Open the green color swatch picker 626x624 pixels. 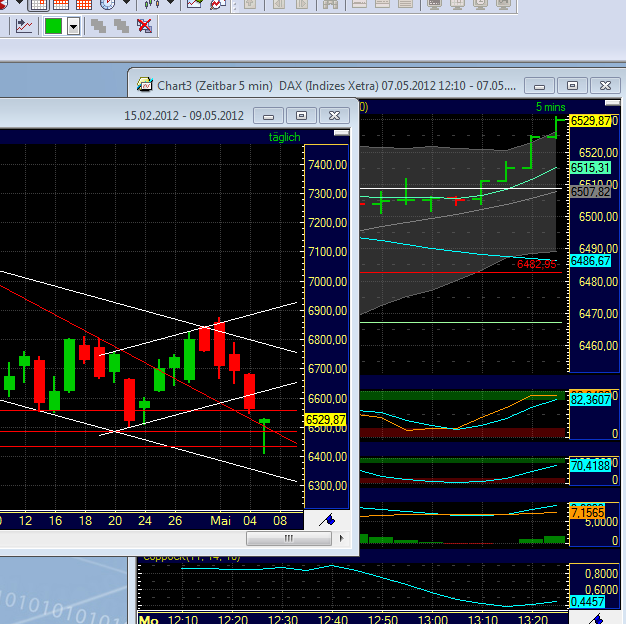[53, 26]
